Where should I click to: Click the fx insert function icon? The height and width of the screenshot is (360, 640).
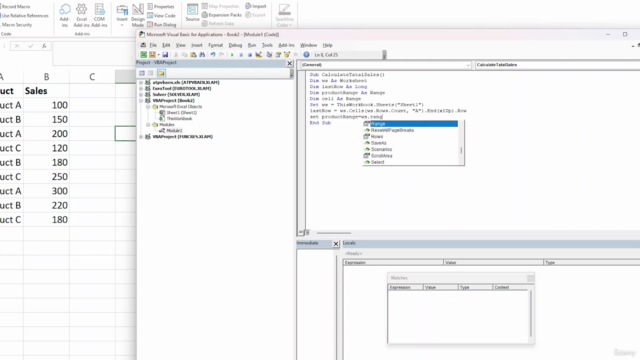pos(44,46)
